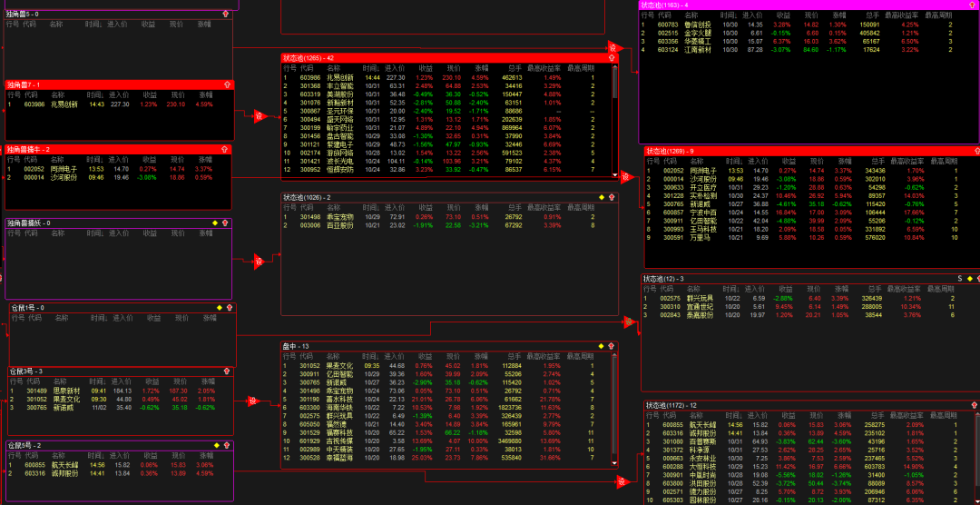Click up-arrow icon on 独角兽7 panel

226,84
